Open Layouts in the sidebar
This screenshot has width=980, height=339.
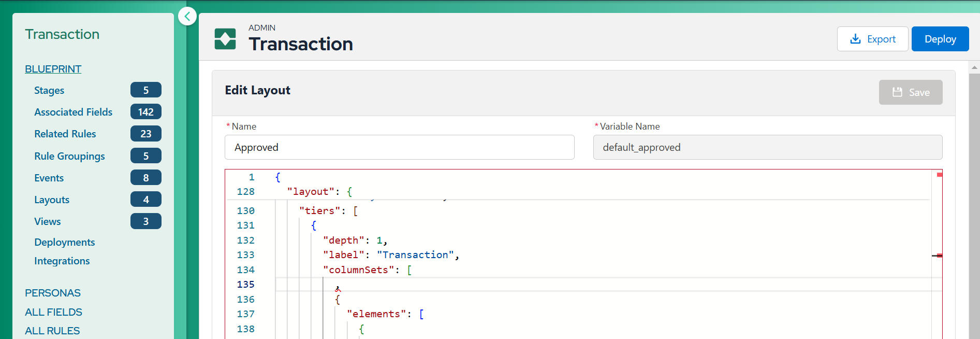(x=52, y=200)
